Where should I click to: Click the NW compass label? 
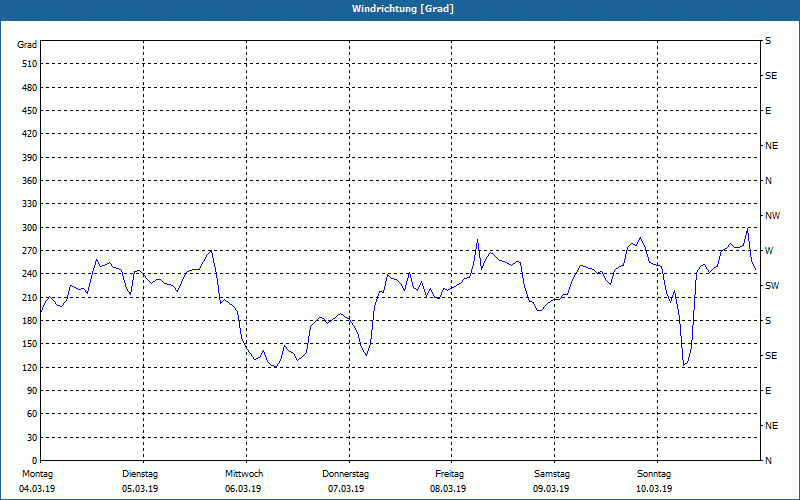tap(772, 216)
